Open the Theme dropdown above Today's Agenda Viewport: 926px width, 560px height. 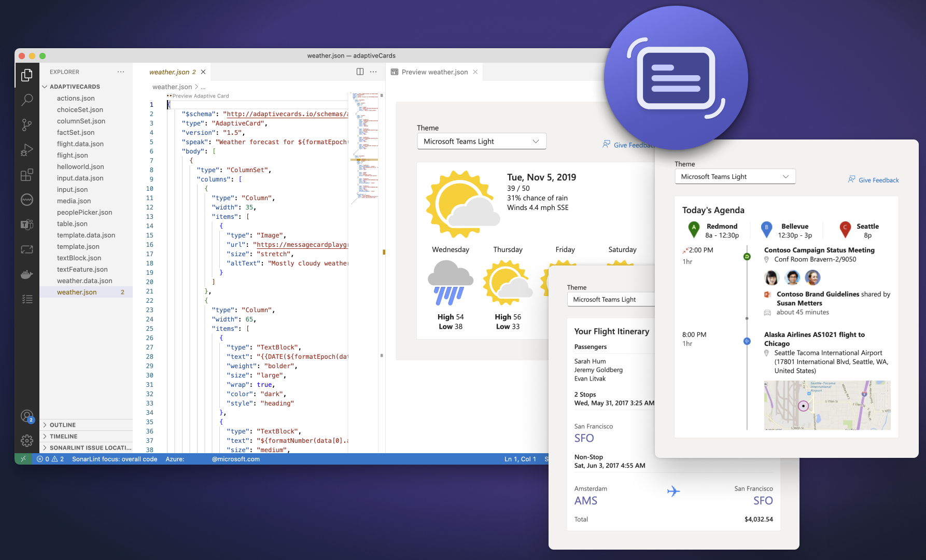pyautogui.click(x=735, y=177)
